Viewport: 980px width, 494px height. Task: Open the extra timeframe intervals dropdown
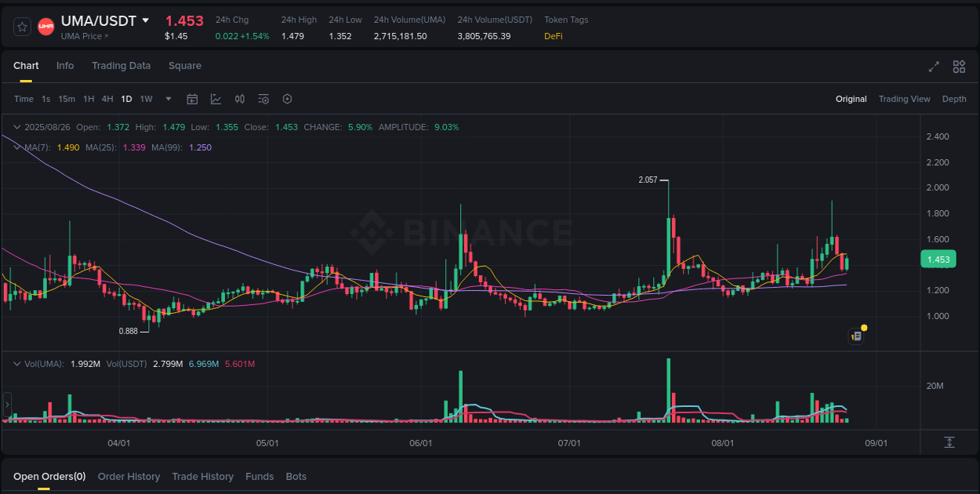coord(168,99)
